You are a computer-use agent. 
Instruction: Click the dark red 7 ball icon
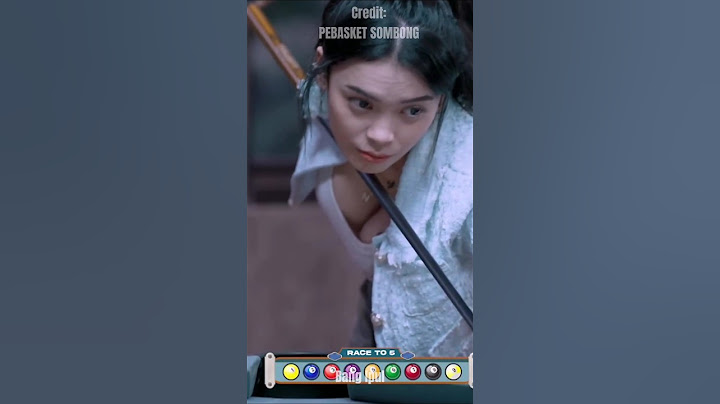[413, 371]
